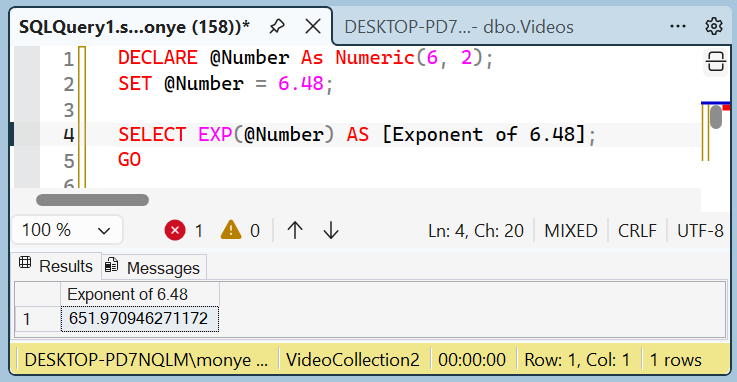Open the settings gear icon
This screenshot has height=382, width=737.
714,26
